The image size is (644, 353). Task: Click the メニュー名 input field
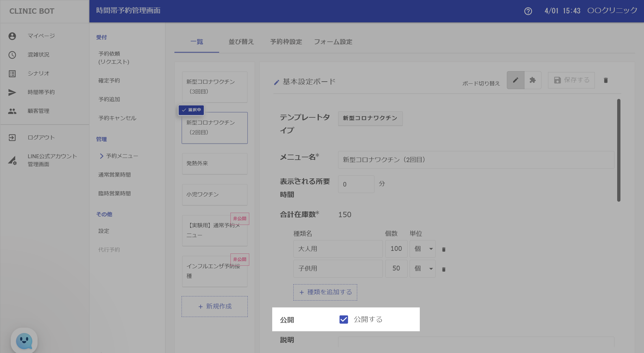click(476, 160)
